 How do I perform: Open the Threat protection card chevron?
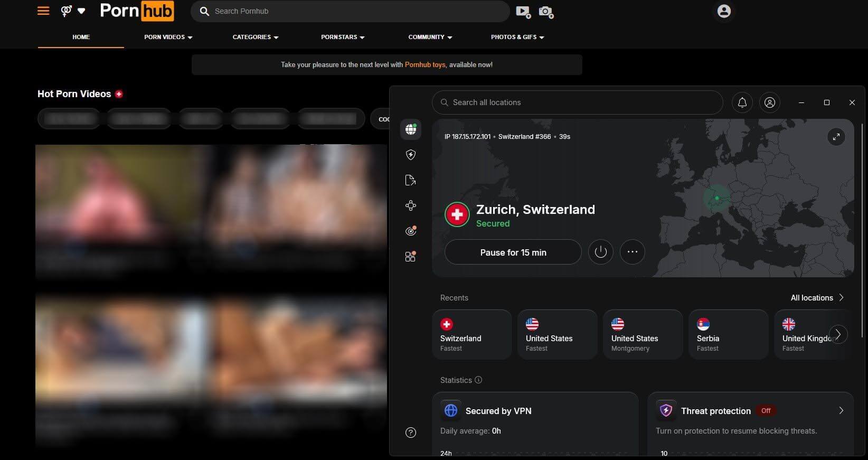(841, 410)
